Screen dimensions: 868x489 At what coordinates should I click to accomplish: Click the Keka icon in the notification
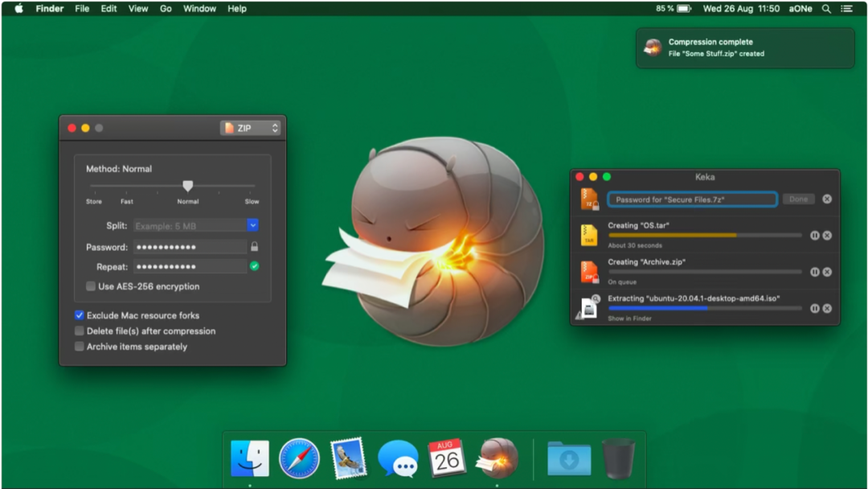[x=653, y=47]
